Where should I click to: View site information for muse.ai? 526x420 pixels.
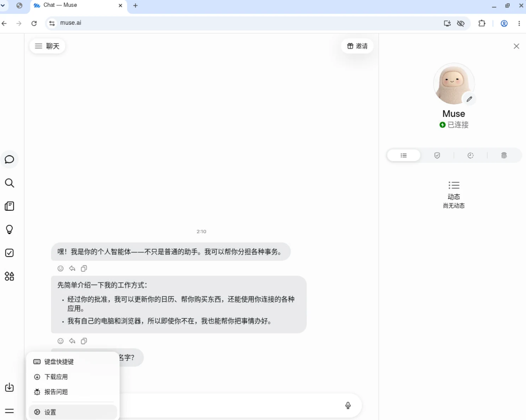coord(52,23)
